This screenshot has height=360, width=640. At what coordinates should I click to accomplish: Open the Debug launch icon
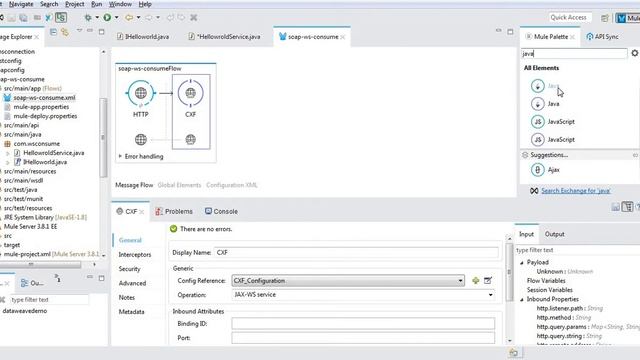[x=88, y=18]
